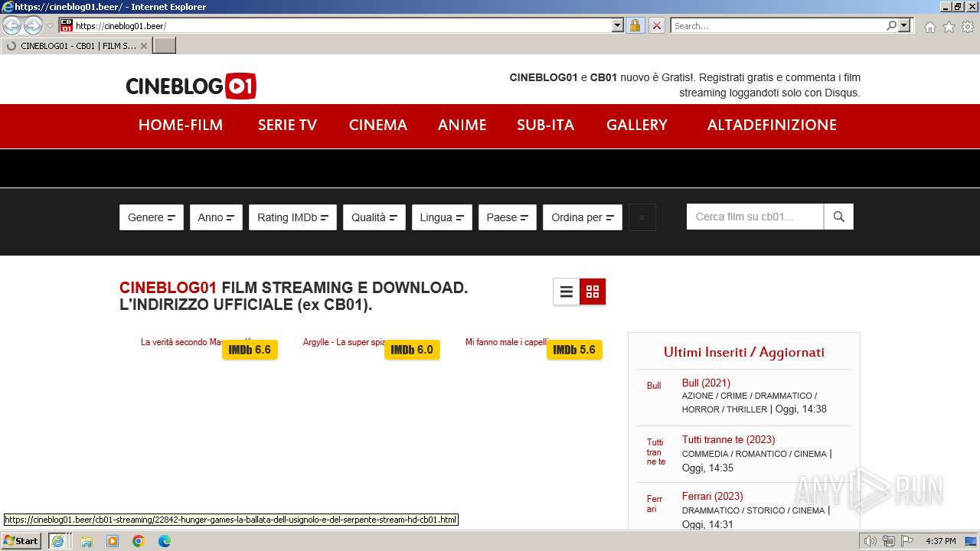Open the Lingua filter dropdown
The width and height of the screenshot is (980, 551).
pos(442,217)
